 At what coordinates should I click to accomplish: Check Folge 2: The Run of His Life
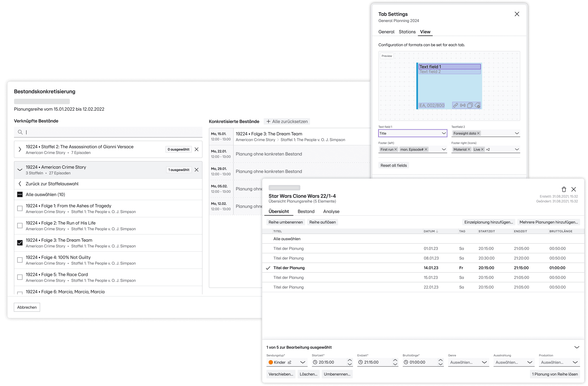pyautogui.click(x=20, y=226)
